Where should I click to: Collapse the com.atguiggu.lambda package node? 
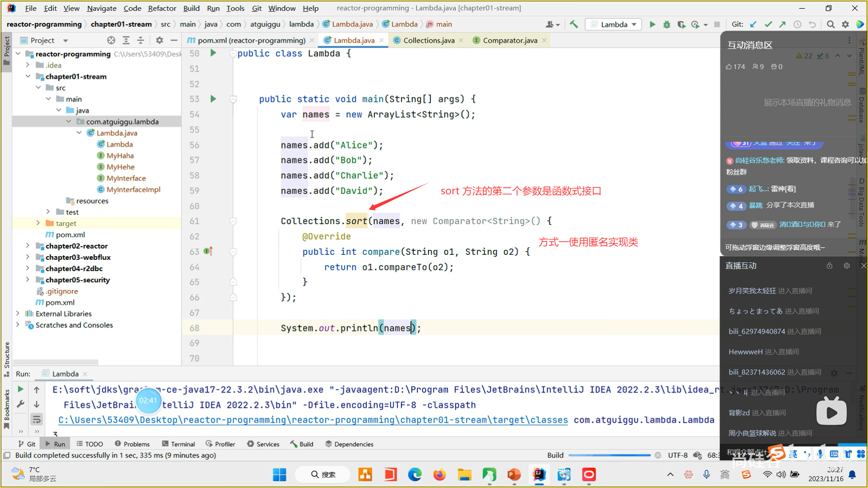tap(69, 122)
